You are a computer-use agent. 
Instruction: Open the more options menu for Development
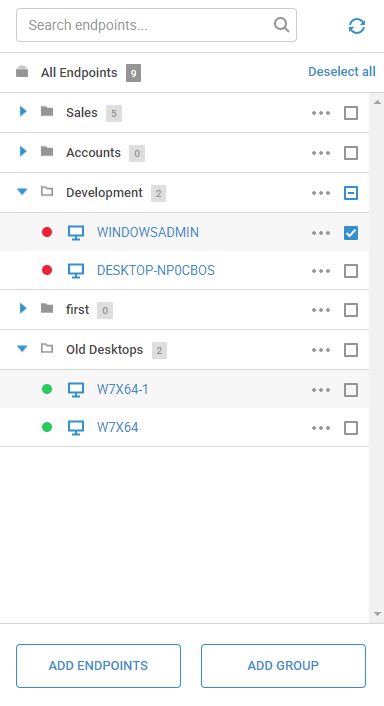321,193
